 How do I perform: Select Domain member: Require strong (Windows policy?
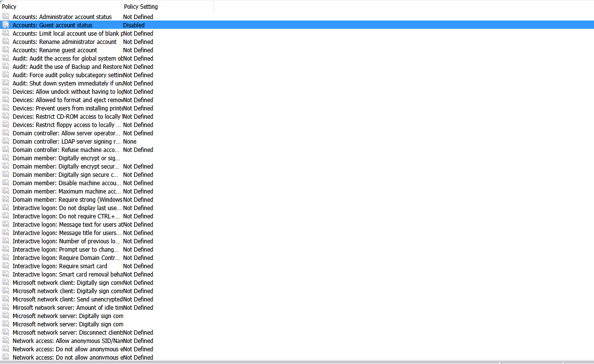point(67,199)
